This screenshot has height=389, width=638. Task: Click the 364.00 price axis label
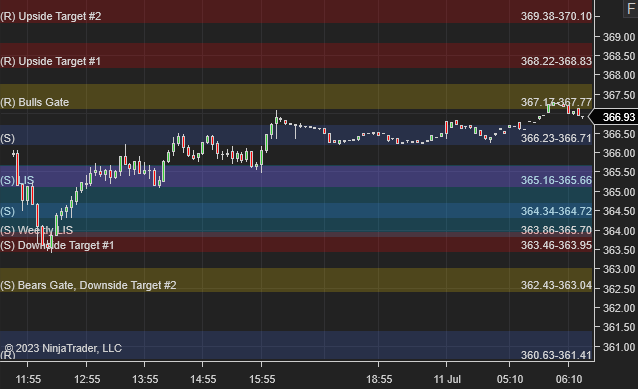(x=618, y=231)
